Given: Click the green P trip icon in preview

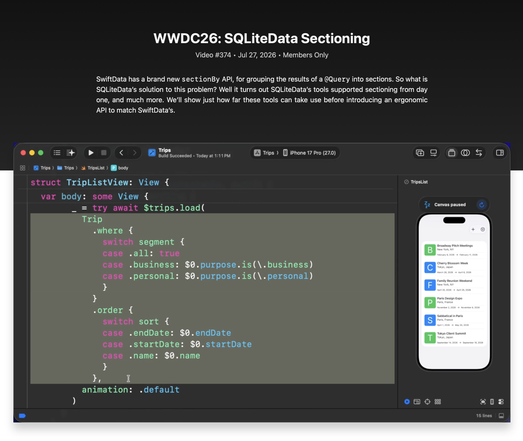Looking at the screenshot, I should 430,303.
